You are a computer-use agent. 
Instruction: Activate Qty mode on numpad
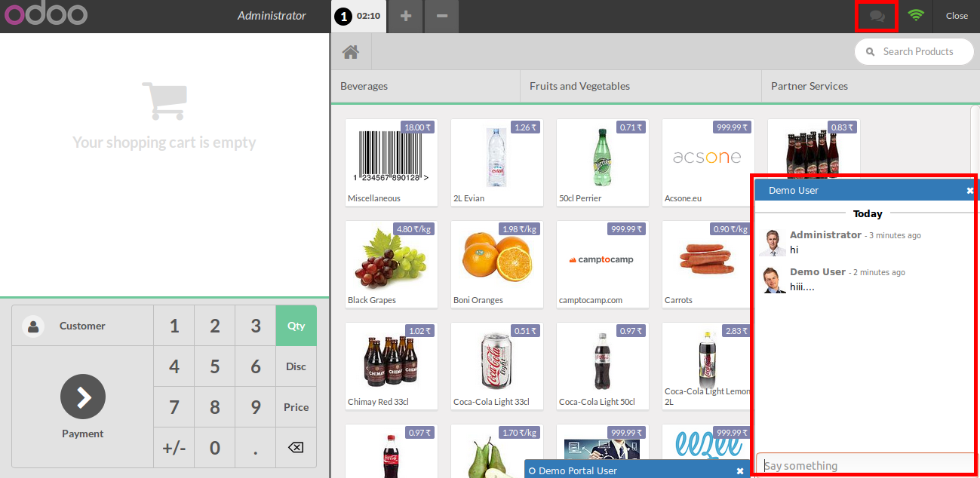click(x=296, y=326)
